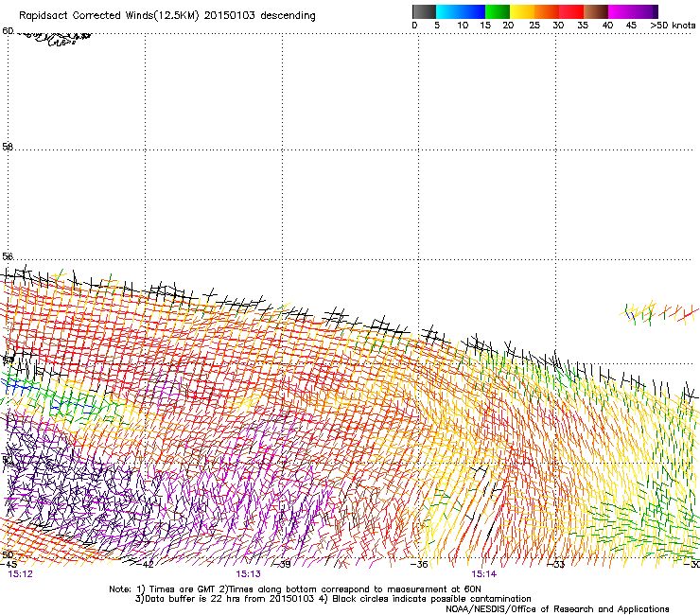Click the cyan-blue 5-15 knots color swatch

(x=461, y=11)
